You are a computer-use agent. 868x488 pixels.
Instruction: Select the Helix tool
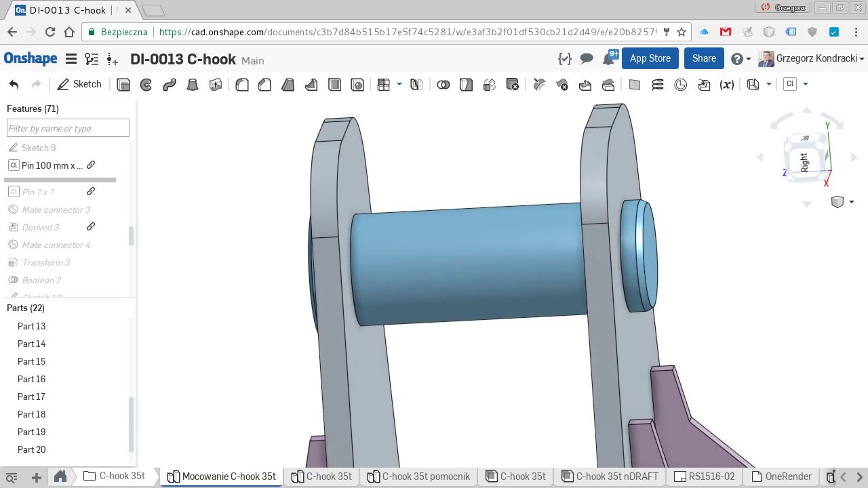(x=658, y=85)
